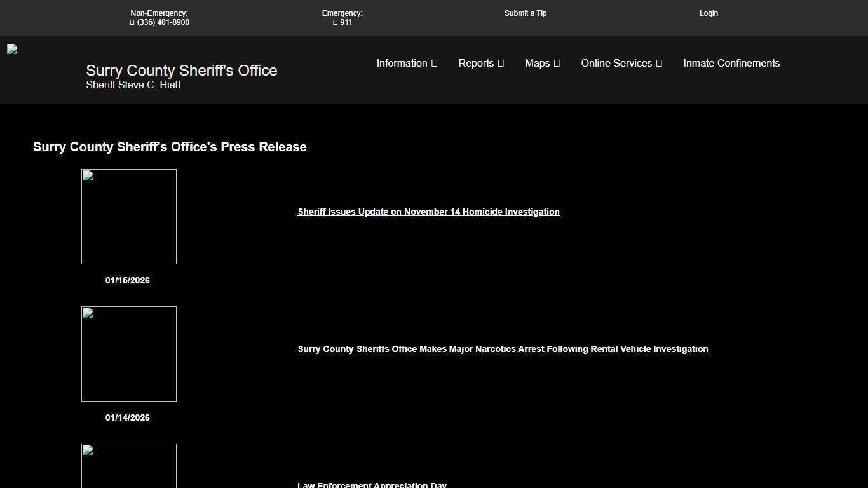Click the Law Enforcement Appreciation Day thumbnail

coord(129,466)
